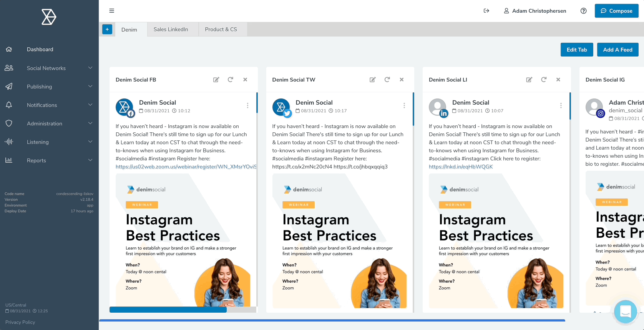The height and width of the screenshot is (330, 644).
Task: Open LinkedIn post three-dot options menu
Action: point(561,105)
